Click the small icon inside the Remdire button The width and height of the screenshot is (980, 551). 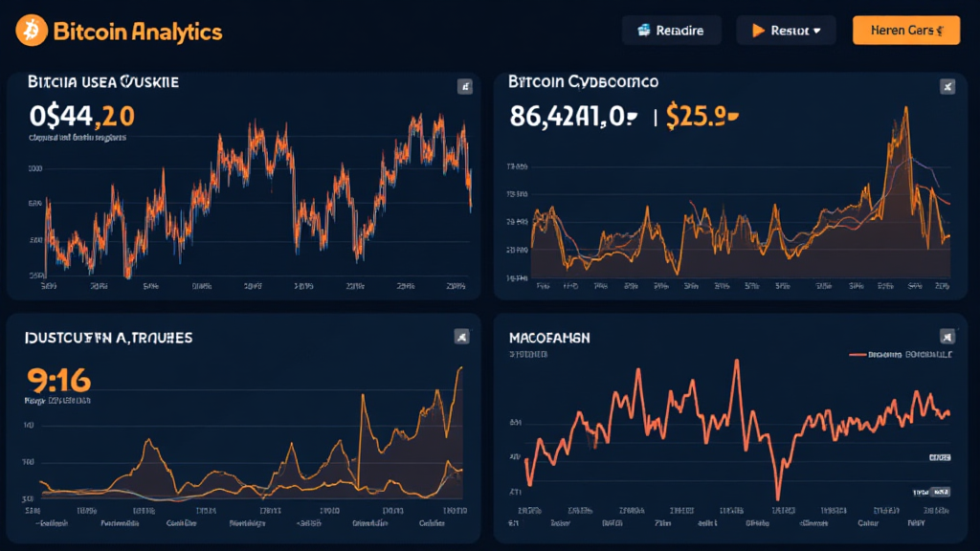642,31
